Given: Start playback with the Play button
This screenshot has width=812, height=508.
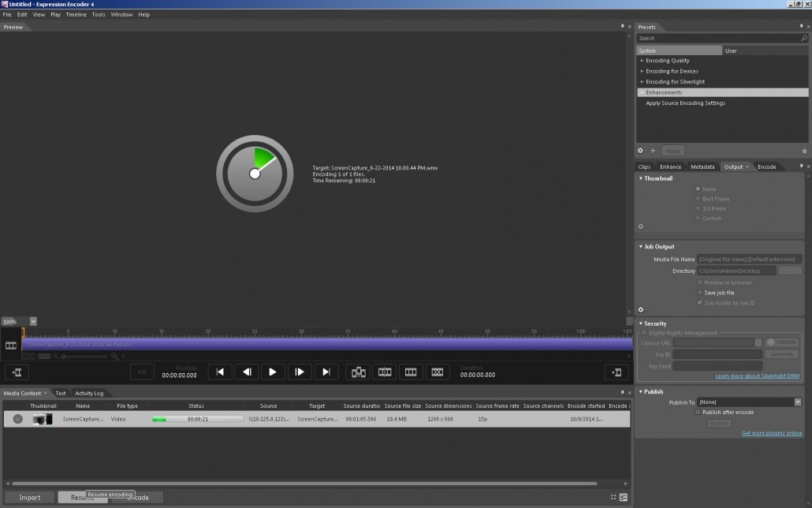Looking at the screenshot, I should (x=273, y=372).
